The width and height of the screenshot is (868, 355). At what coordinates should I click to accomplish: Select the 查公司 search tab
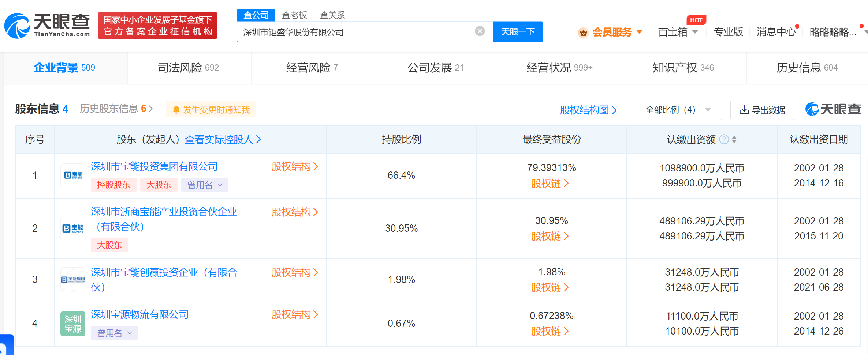(x=256, y=15)
